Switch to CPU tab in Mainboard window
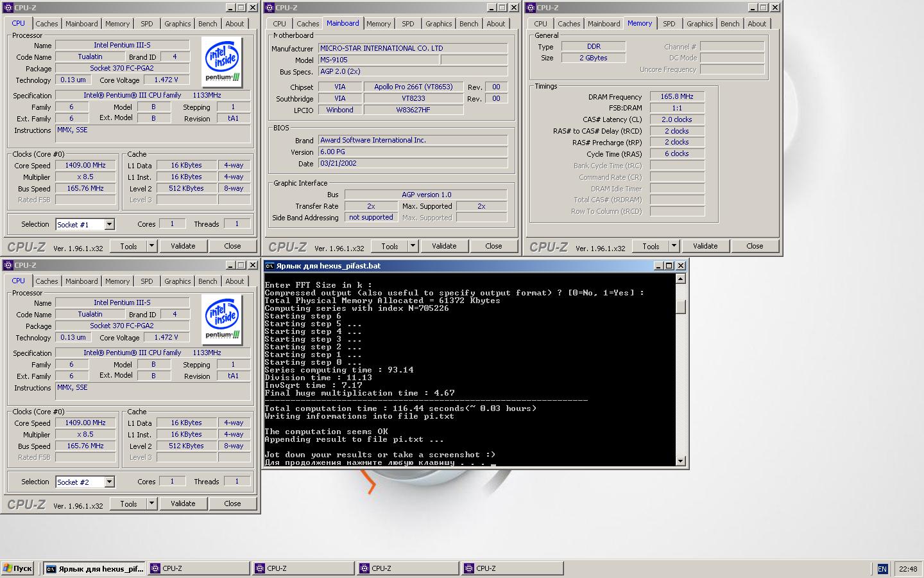This screenshot has height=578, width=924. (279, 24)
